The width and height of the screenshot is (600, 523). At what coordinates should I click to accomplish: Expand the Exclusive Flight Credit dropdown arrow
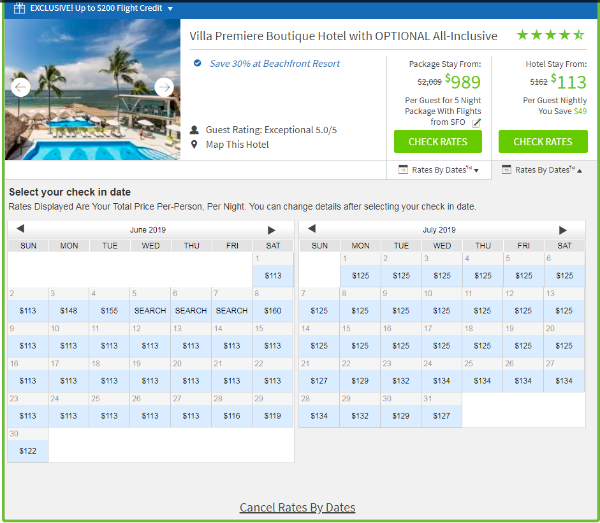point(170,9)
